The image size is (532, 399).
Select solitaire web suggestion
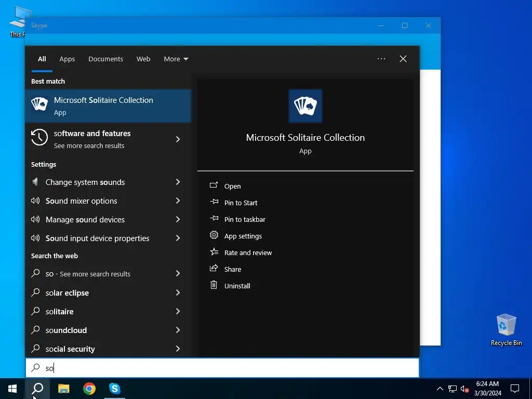click(108, 312)
